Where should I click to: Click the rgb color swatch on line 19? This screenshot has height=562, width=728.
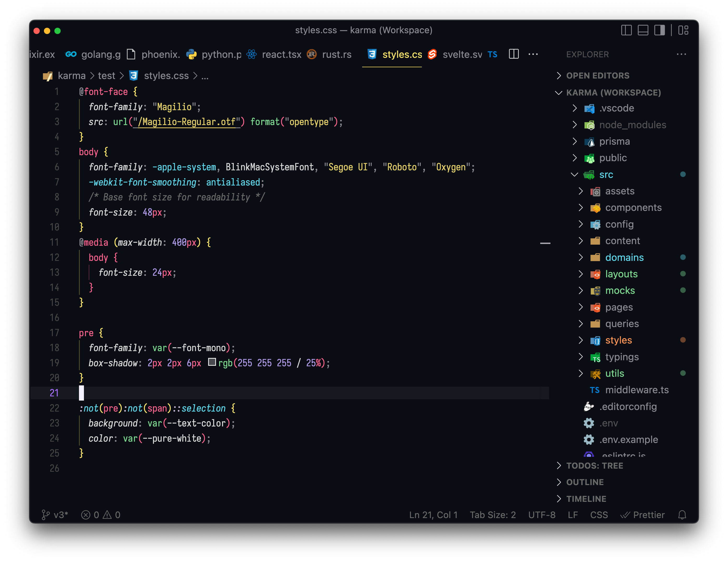[212, 363]
